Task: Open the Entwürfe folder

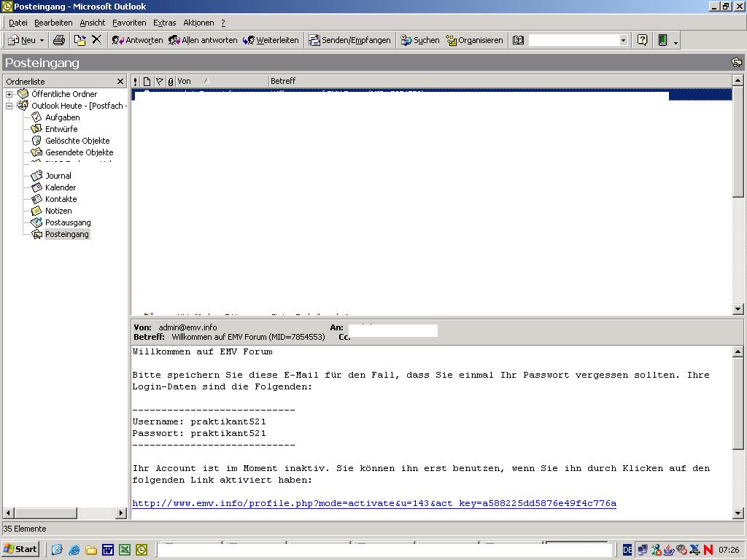Action: 61,129
